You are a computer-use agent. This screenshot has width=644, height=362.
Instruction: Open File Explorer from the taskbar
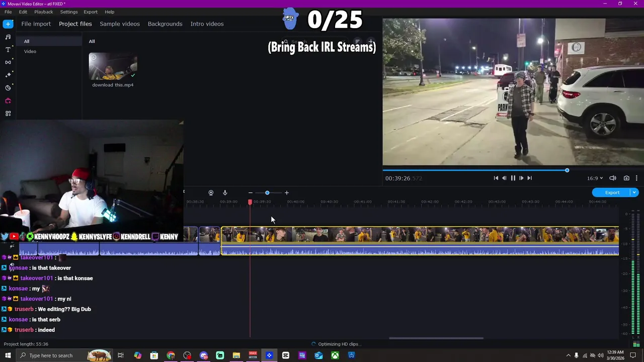coord(236,355)
